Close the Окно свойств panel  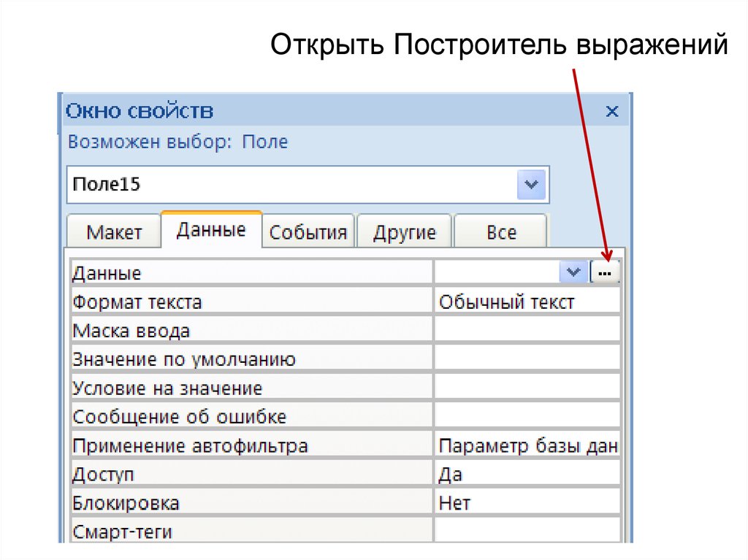tap(612, 112)
